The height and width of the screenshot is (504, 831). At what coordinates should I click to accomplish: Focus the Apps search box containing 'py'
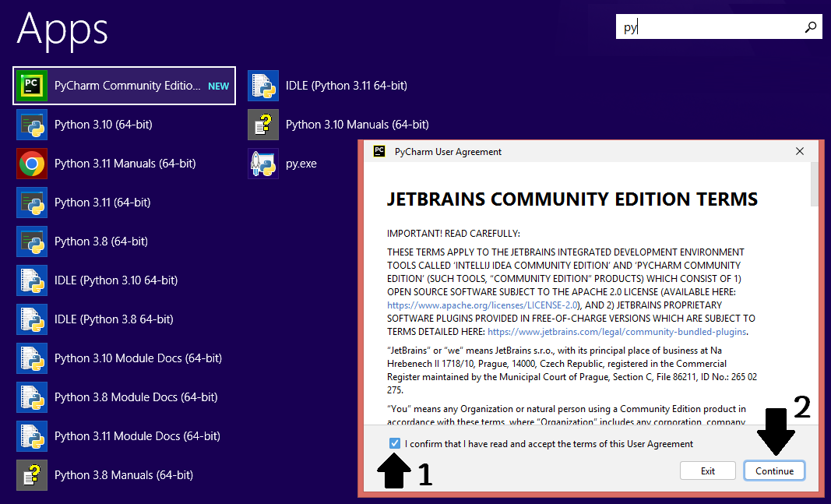[719, 26]
